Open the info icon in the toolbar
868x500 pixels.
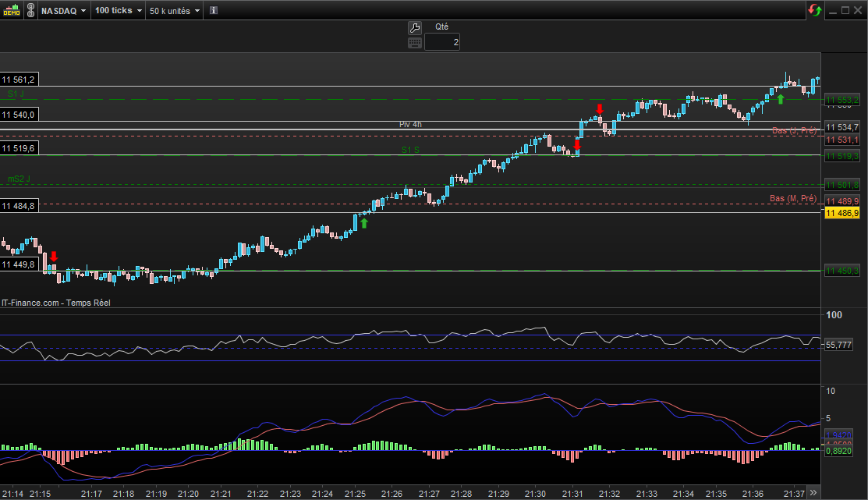pyautogui.click(x=214, y=11)
